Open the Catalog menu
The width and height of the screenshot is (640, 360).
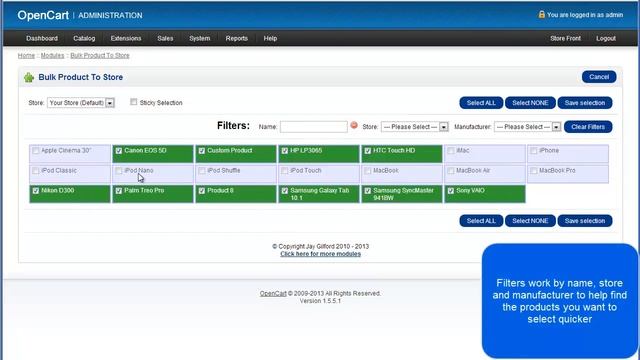click(84, 38)
